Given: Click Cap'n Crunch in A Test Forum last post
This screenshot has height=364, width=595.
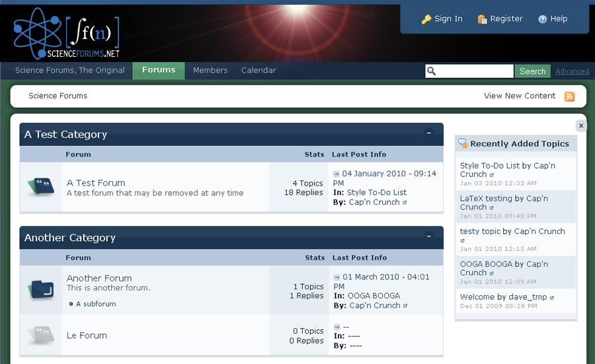Looking at the screenshot, I should 374,202.
